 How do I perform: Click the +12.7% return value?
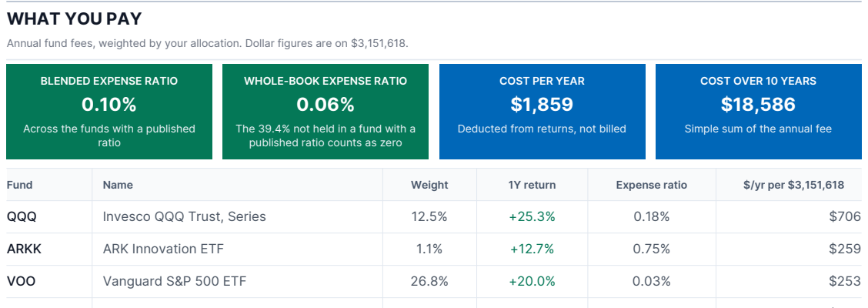(x=532, y=249)
